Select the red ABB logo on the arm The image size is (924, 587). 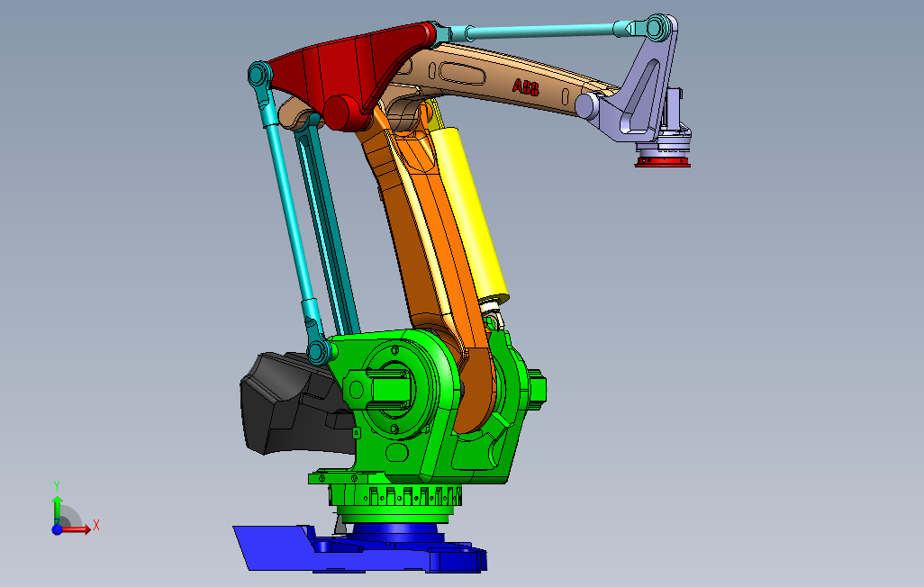[526, 87]
